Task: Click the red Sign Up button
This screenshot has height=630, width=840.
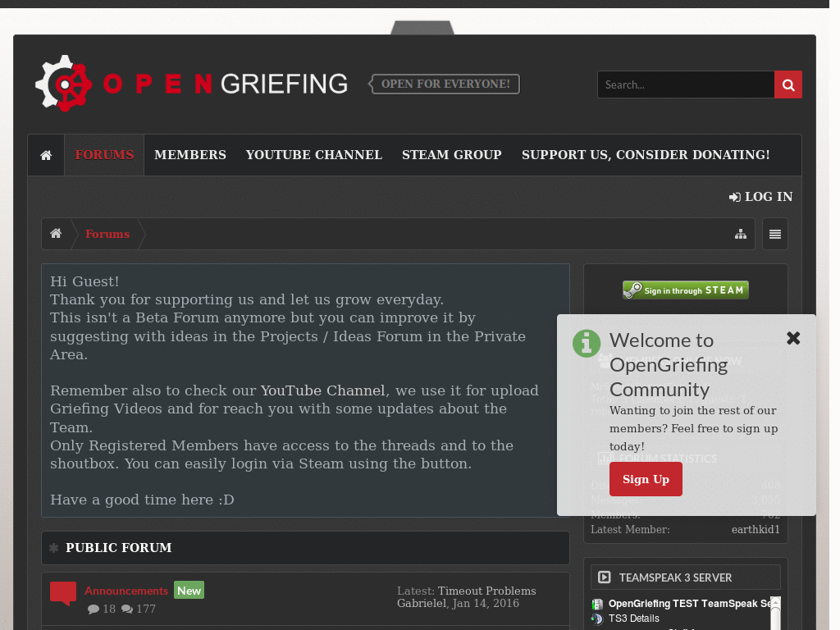Action: click(x=646, y=479)
